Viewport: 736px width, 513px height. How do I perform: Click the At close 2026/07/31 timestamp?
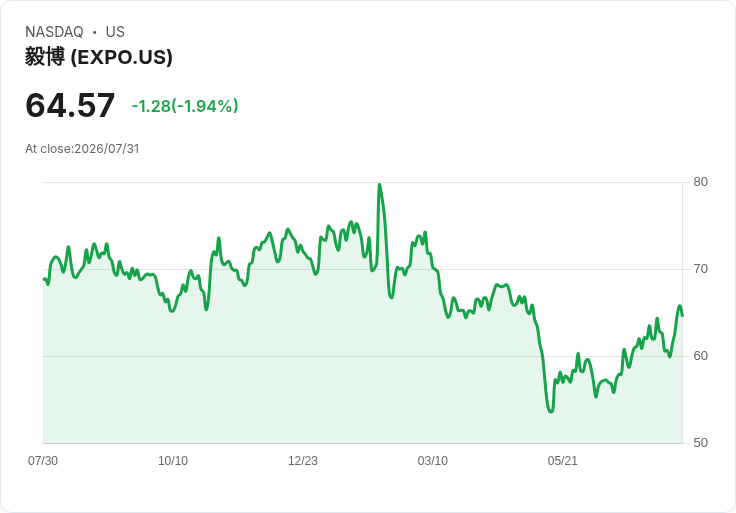pos(82,149)
